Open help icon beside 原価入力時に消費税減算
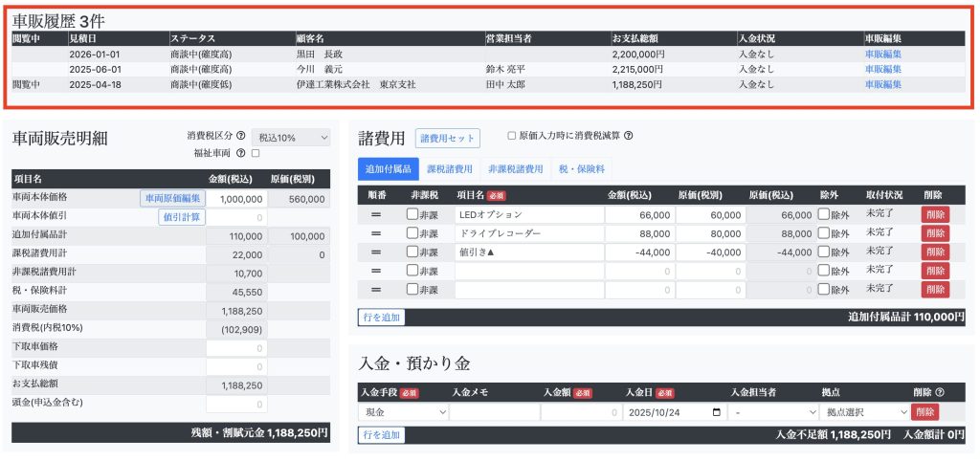Viewport: 980px width, 461px height. click(628, 136)
